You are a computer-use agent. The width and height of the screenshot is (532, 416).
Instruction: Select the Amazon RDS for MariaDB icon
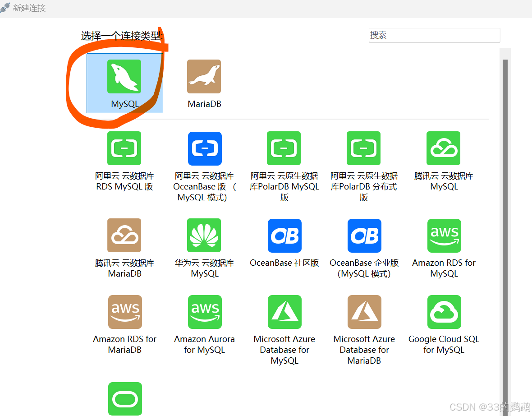(125, 312)
